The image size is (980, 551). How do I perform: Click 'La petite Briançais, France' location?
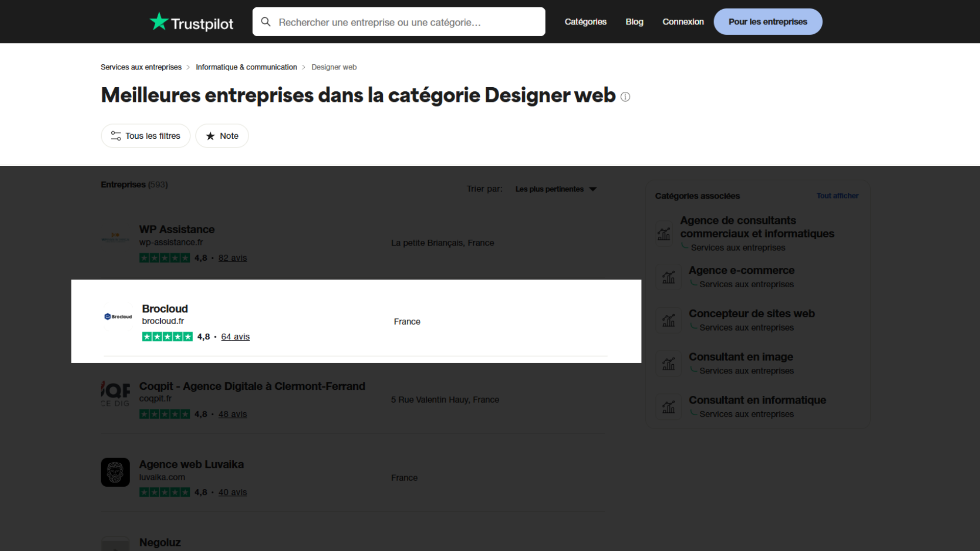[443, 243]
